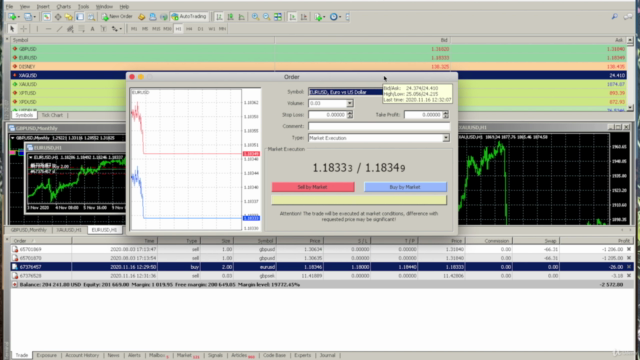This screenshot has height=360, width=640.
Task: Select the XAUUSD,H1 chart tab
Action: click(69, 230)
